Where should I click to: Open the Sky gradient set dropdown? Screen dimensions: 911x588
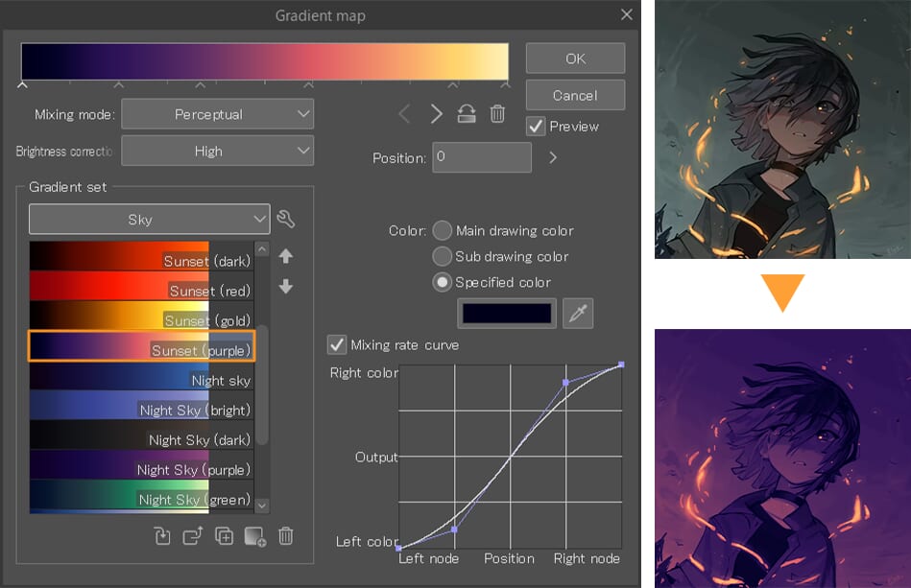click(149, 220)
